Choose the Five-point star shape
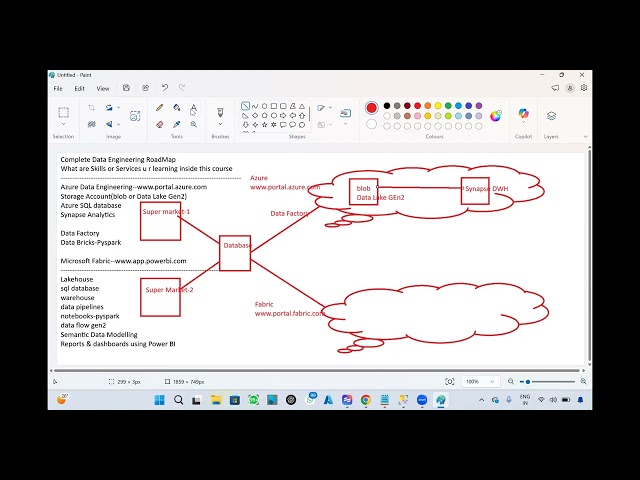 [264, 124]
